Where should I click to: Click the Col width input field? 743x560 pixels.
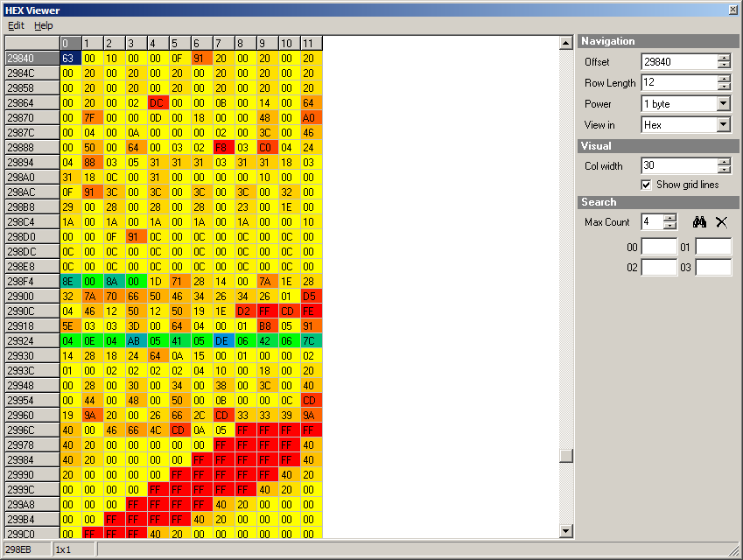(x=679, y=165)
